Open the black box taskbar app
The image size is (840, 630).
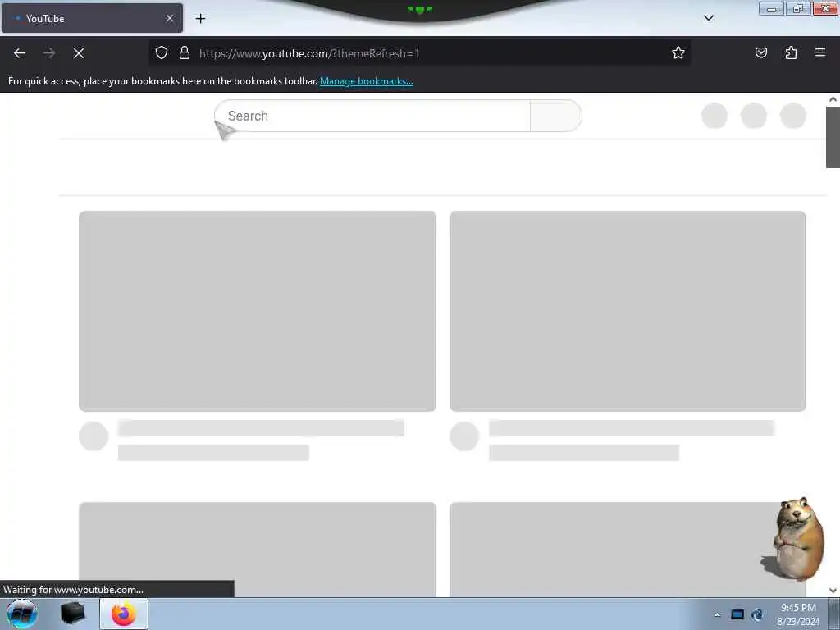(72, 614)
